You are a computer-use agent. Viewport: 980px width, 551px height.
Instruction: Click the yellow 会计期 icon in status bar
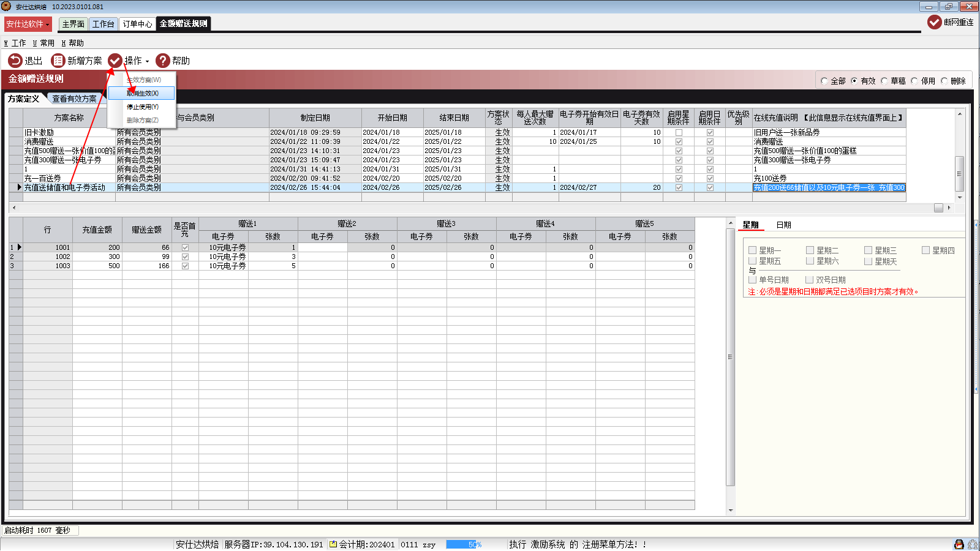333,544
